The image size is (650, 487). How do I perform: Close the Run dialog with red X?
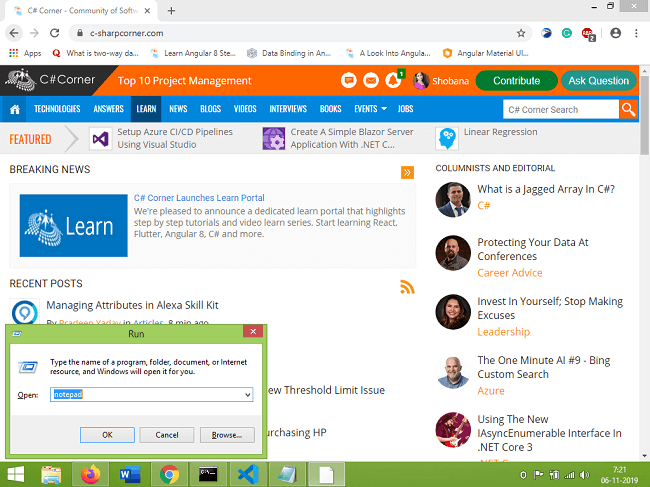pyautogui.click(x=253, y=332)
